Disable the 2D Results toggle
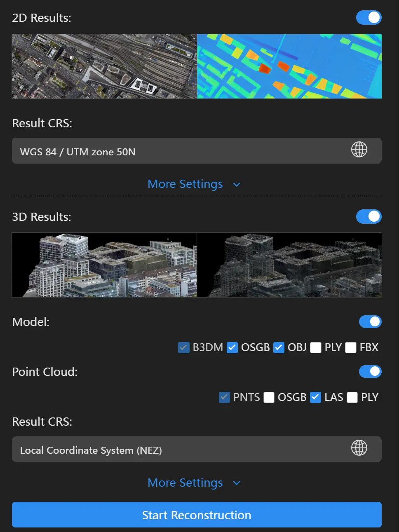The image size is (399, 532). [x=368, y=18]
